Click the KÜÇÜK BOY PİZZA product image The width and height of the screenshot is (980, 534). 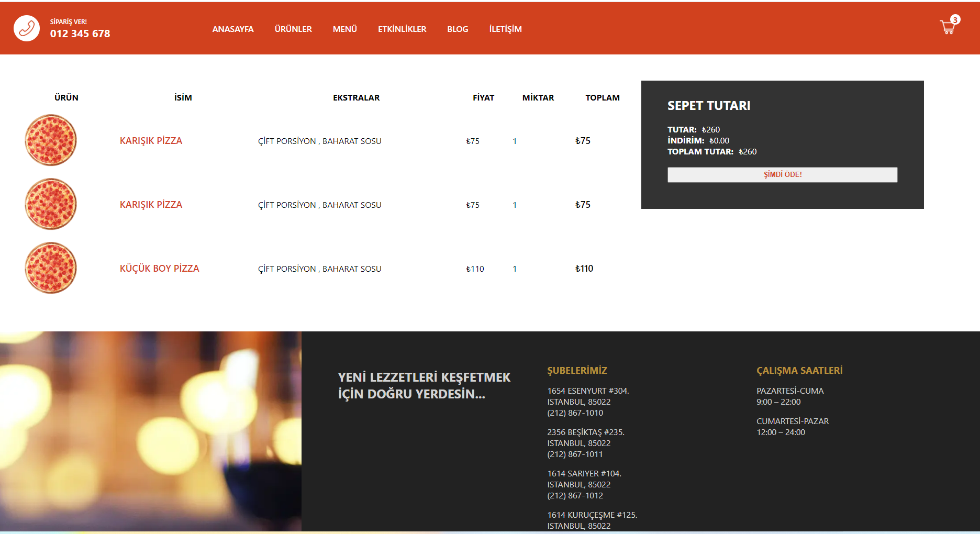tap(50, 268)
